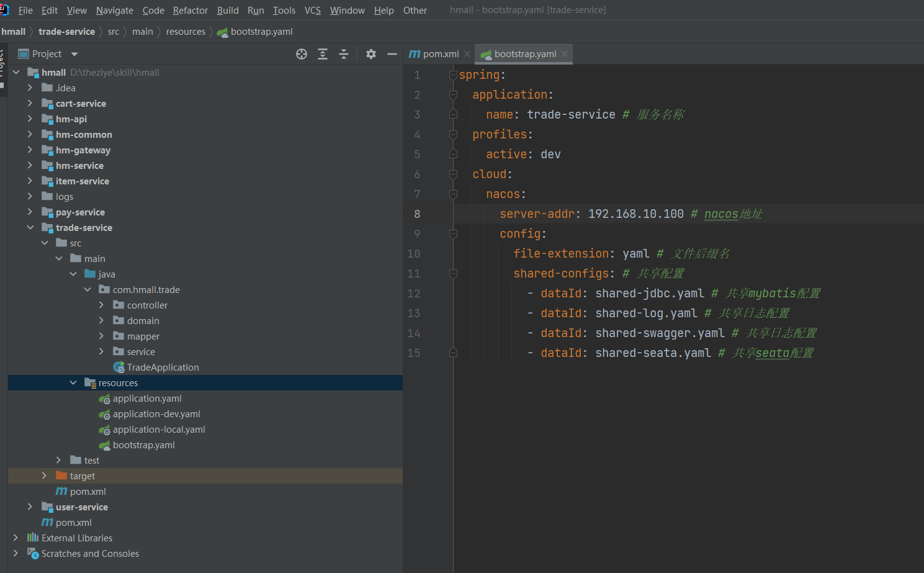Viewport: 924px width, 573px height.
Task: Click the TradeApplication class icon
Action: click(119, 368)
